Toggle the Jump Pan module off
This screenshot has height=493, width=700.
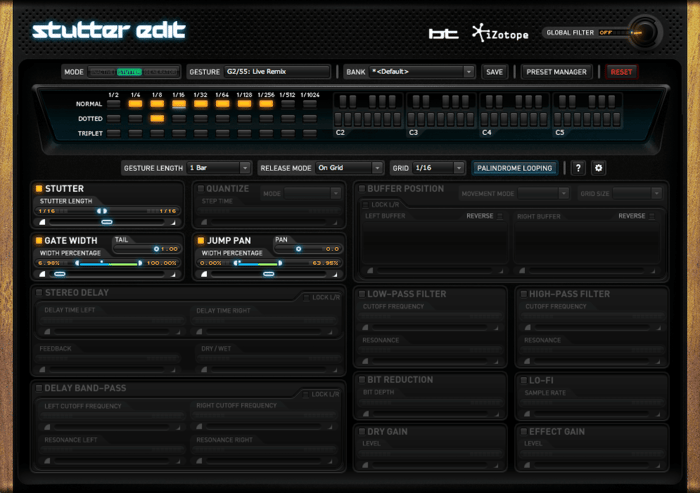(200, 241)
